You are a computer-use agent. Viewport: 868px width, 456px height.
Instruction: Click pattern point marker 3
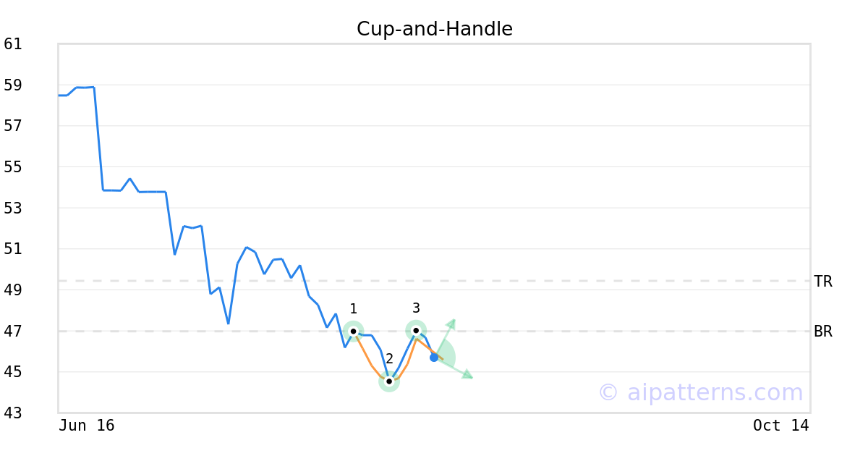(x=416, y=331)
